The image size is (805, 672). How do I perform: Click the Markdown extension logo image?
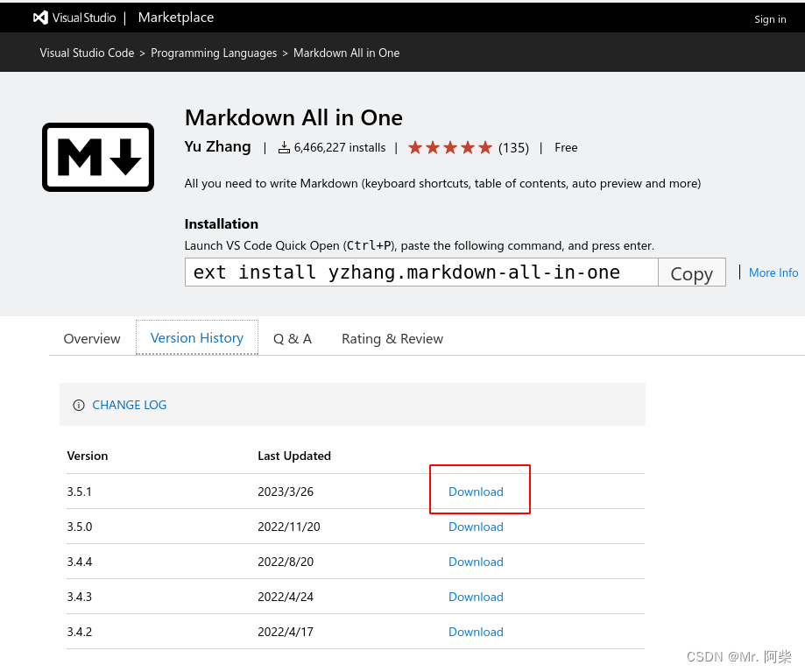point(98,157)
